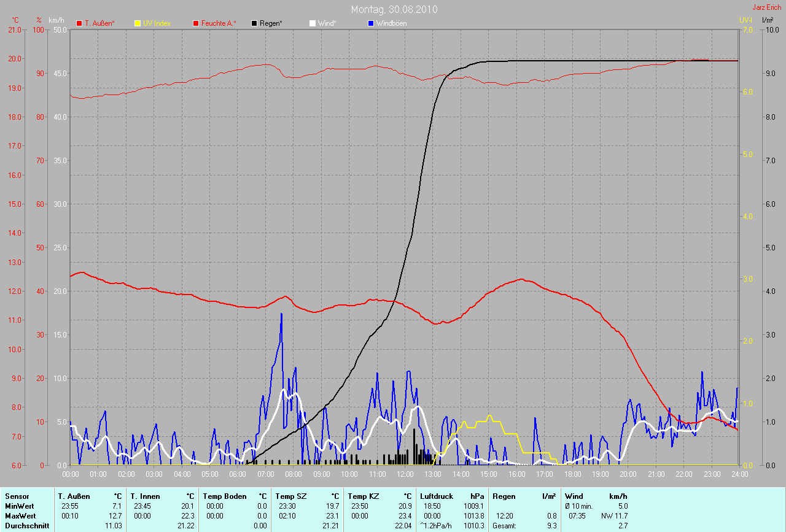The image size is (786, 532).
Task: Select the rain total label "Gesamt:"
Action: (x=504, y=526)
